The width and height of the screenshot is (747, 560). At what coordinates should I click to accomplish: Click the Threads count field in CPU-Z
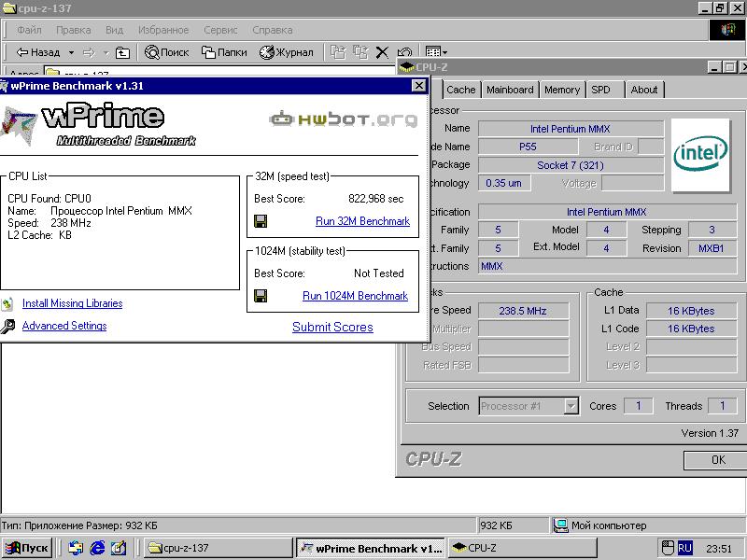(x=722, y=406)
